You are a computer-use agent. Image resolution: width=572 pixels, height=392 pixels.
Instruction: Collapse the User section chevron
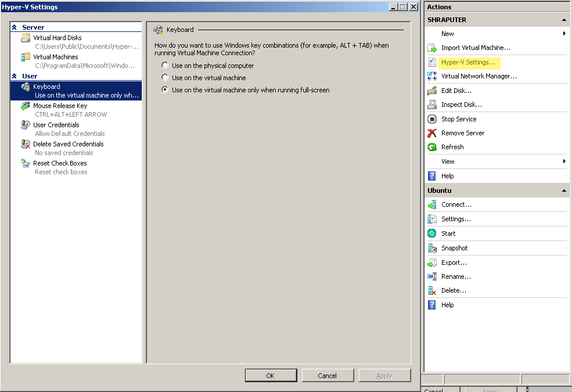14,76
